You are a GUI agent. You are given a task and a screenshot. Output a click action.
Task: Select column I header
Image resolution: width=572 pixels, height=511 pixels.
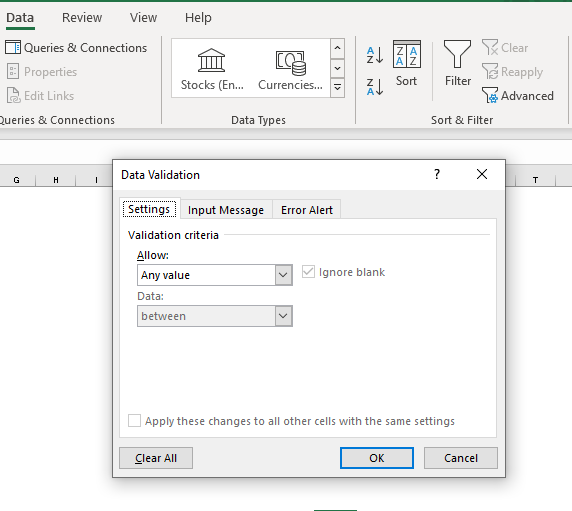(x=95, y=180)
